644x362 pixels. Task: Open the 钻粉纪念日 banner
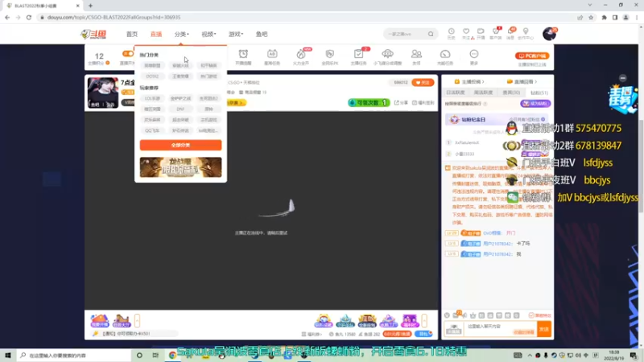pos(497,119)
